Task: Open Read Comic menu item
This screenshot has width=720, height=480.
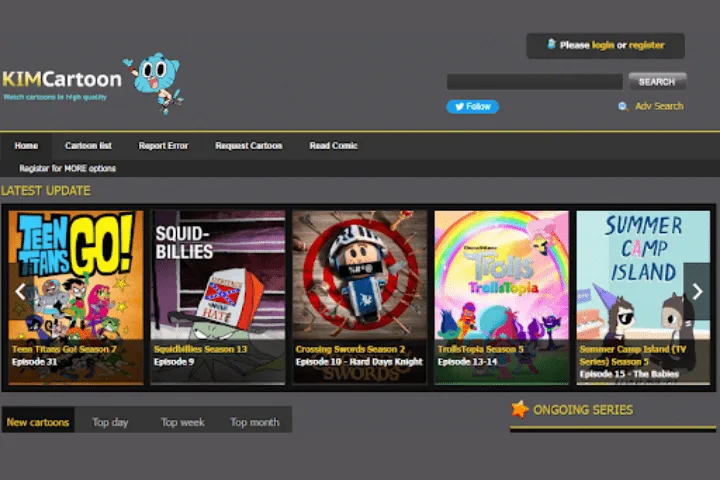Action: click(333, 146)
